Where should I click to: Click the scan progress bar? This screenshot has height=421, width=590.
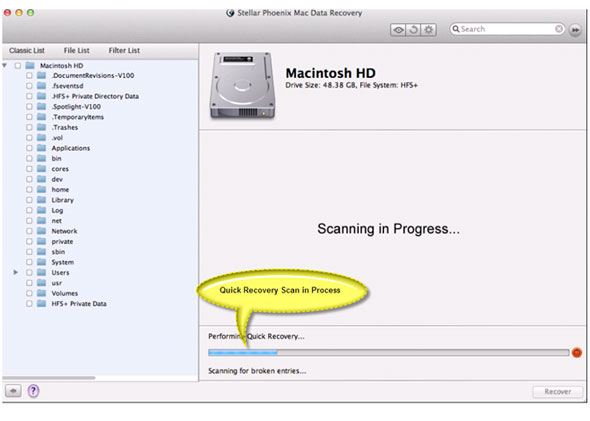coord(389,353)
